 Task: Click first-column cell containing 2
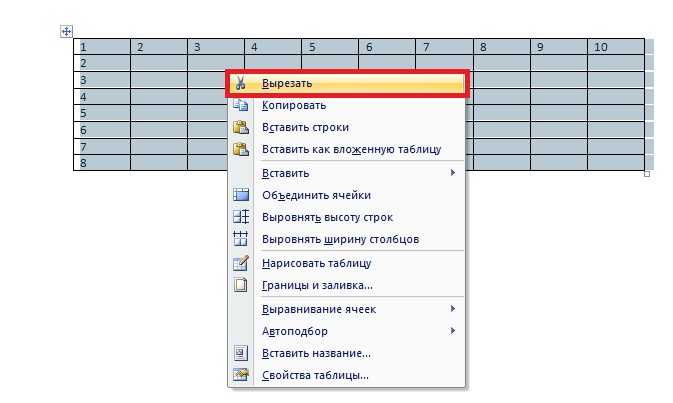coord(102,63)
